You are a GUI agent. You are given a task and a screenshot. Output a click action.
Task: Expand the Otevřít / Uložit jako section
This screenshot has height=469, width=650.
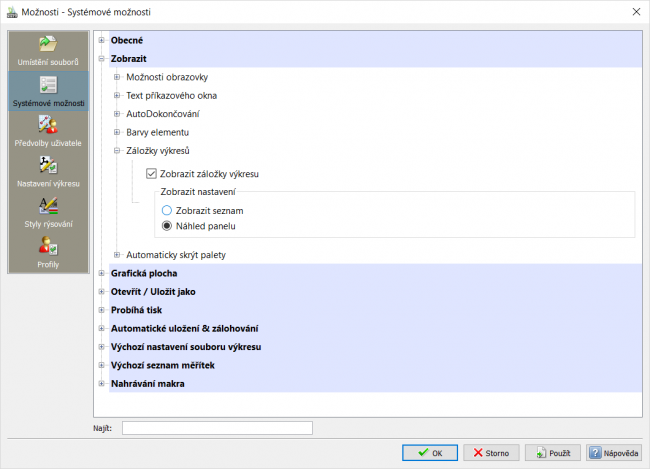click(101, 292)
